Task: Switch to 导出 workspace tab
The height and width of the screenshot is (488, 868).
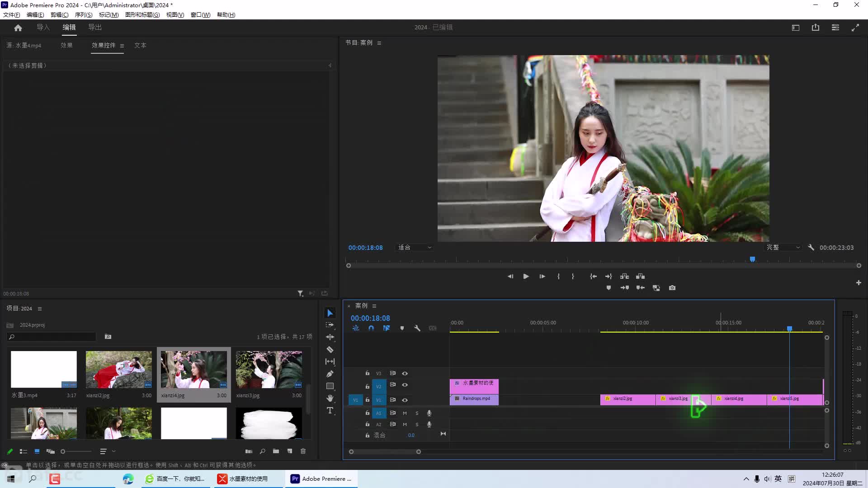Action: 95,28
